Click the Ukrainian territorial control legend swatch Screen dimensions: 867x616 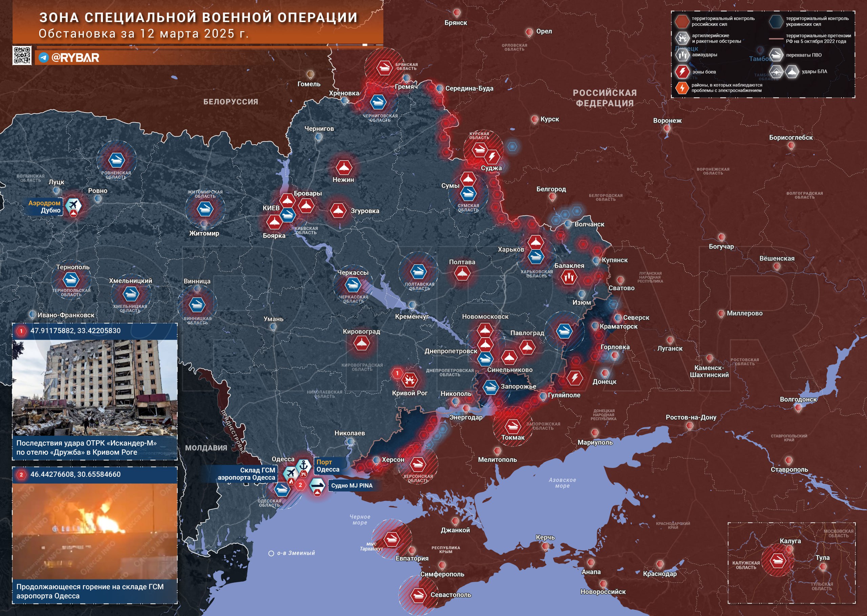[x=776, y=21]
